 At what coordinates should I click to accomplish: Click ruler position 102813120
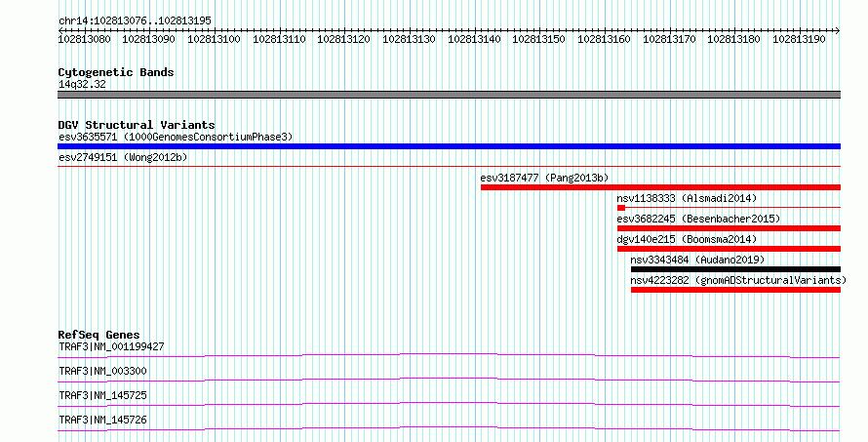[x=343, y=39]
